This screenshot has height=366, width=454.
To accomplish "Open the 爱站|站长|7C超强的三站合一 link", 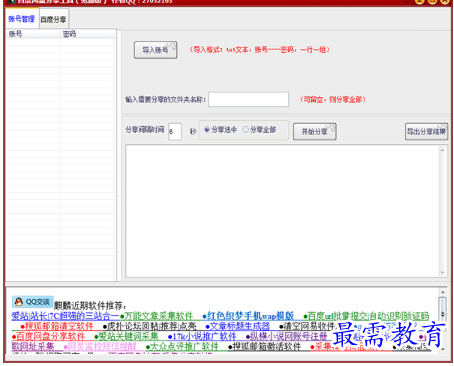I will 65,316.
